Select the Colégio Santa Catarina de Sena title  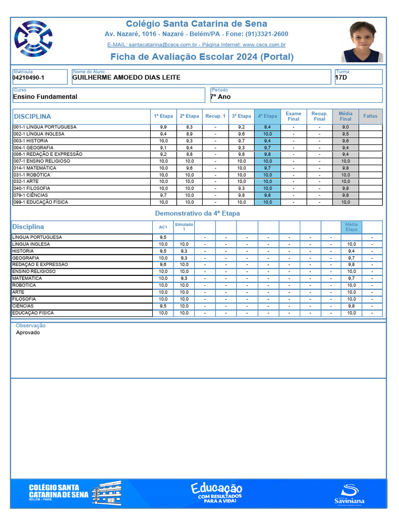pyautogui.click(x=196, y=24)
